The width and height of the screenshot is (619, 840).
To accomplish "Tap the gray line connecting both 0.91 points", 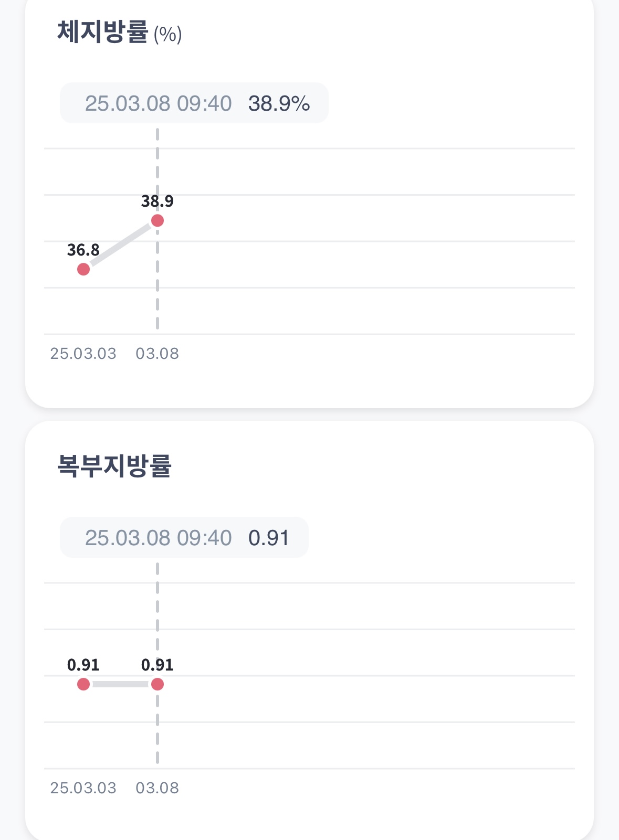I will [120, 684].
